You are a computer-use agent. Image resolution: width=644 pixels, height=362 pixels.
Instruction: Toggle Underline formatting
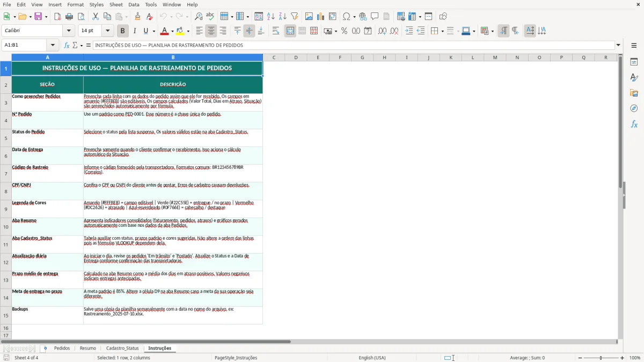[x=145, y=31]
